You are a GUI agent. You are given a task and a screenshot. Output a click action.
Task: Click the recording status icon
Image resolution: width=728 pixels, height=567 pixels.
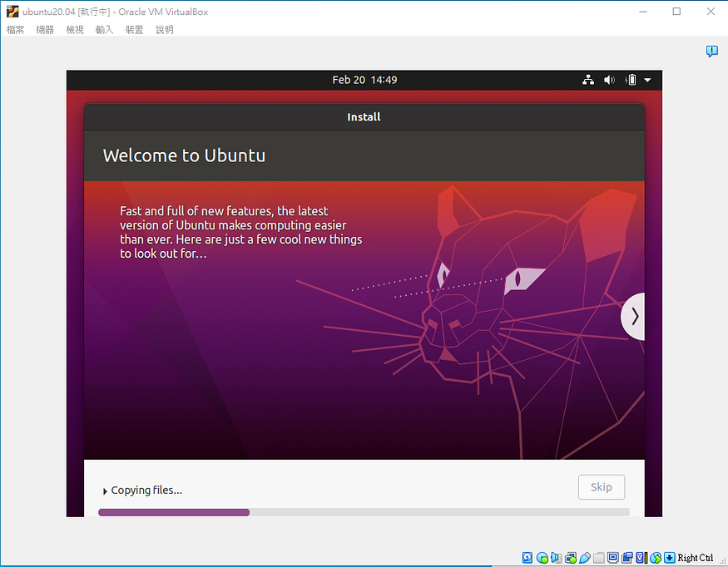[627, 557]
